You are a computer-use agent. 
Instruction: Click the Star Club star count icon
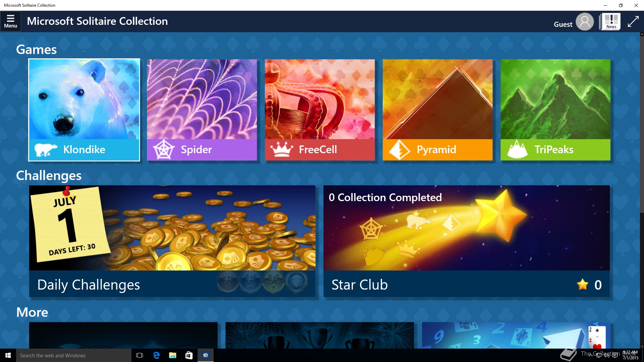pos(583,285)
